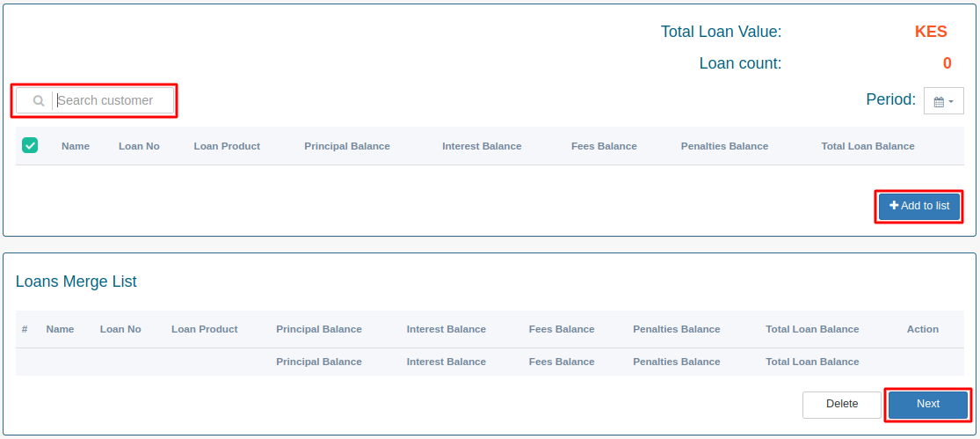Click the magnifying glass search icon
980x439 pixels.
click(x=39, y=101)
